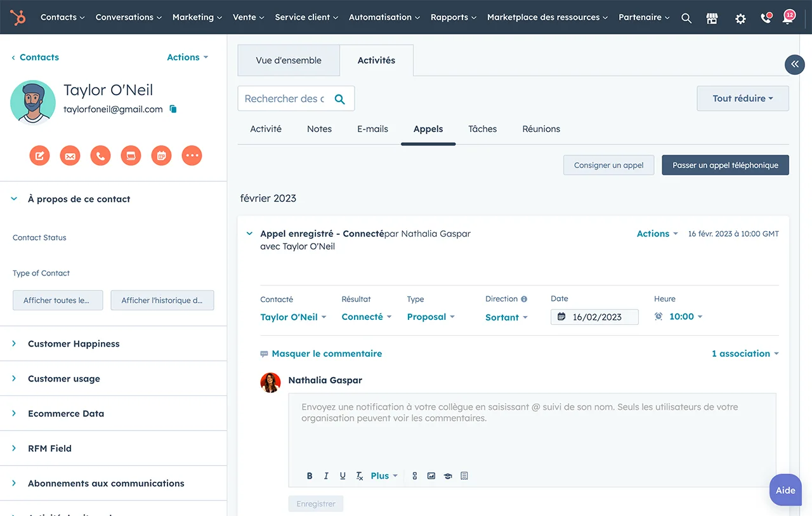This screenshot has height=516, width=812.
Task: Toggle bold formatting in comment editor
Action: point(310,476)
